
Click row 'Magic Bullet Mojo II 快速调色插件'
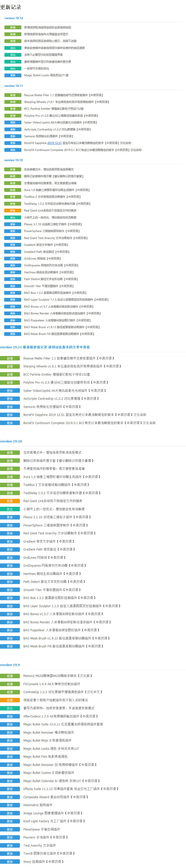[x=47, y=740]
